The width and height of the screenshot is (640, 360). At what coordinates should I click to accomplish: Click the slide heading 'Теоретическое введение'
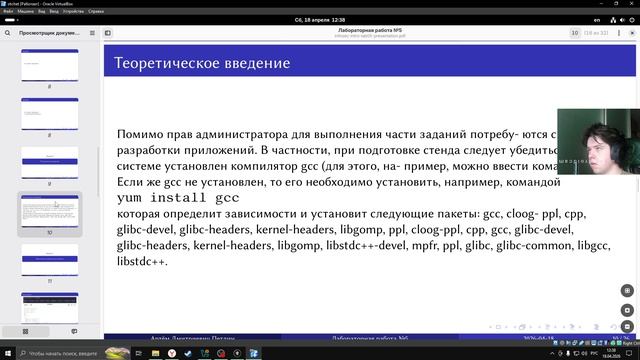coord(202,63)
